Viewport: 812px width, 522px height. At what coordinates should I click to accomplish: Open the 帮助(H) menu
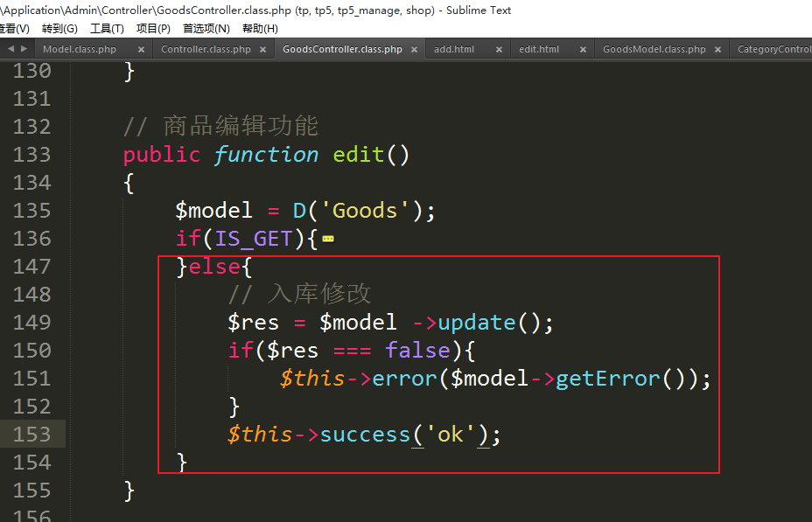pos(260,29)
